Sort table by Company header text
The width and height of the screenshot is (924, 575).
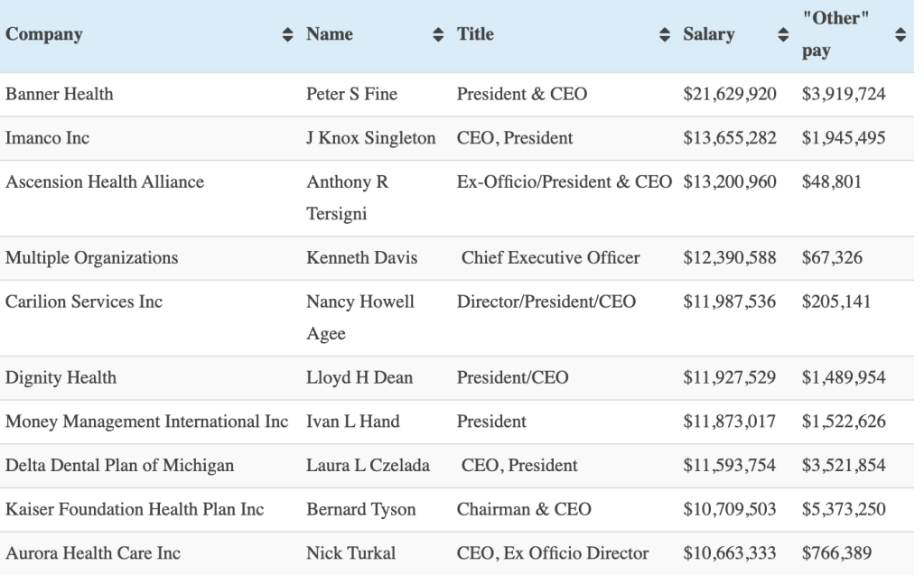click(44, 35)
